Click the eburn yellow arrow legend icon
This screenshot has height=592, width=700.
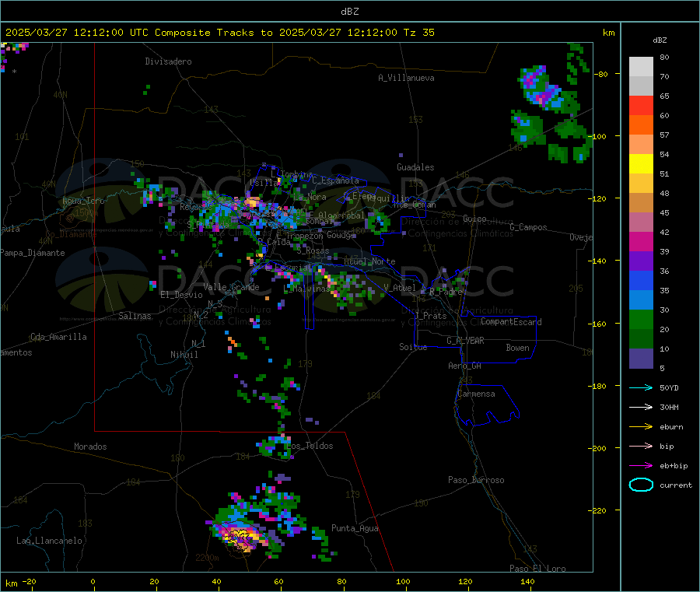[x=641, y=427]
